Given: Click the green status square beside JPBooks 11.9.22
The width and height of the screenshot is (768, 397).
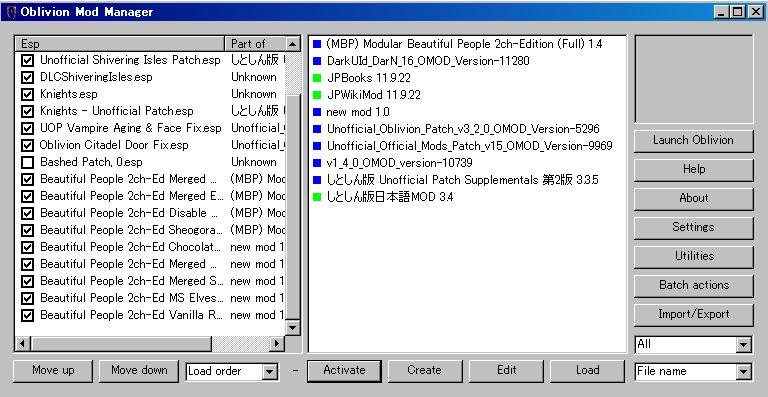Looking at the screenshot, I should pyautogui.click(x=317, y=78).
